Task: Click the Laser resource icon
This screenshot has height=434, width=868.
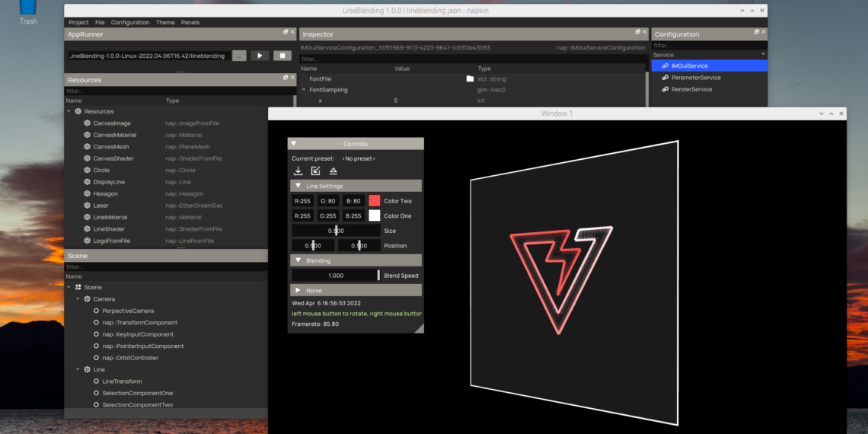Action: pos(87,205)
